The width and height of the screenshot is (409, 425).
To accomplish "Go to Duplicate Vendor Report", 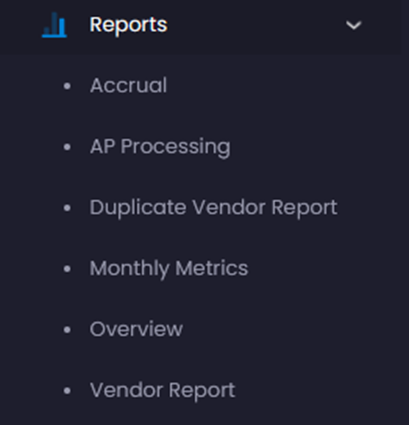I will tap(213, 208).
